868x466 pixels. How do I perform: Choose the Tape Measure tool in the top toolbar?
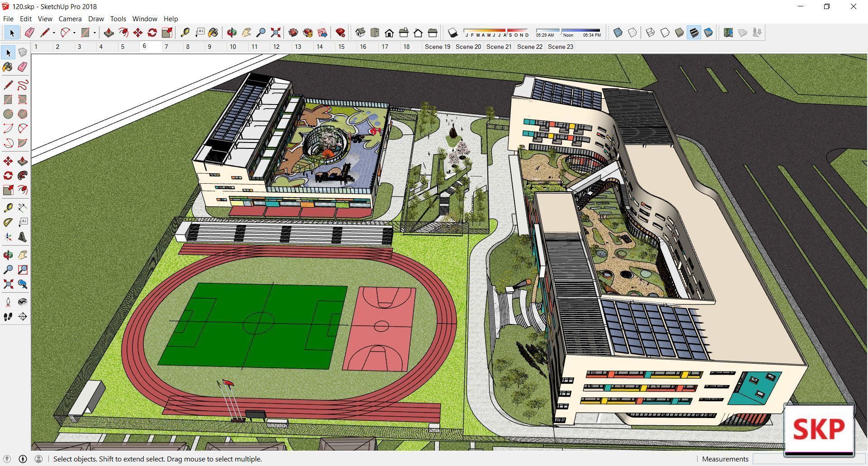185,33
